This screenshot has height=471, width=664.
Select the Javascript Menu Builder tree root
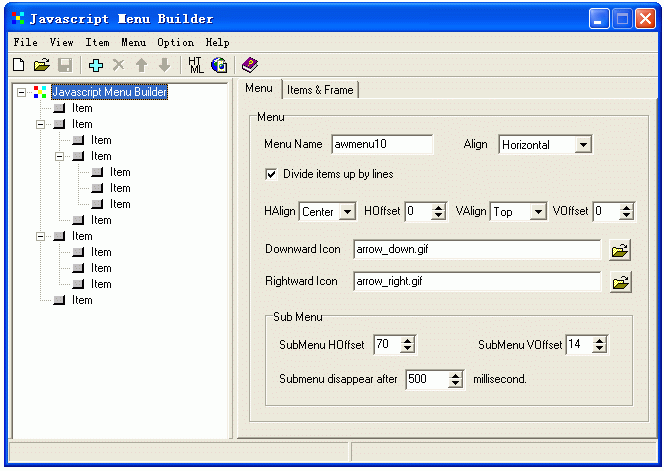point(109,92)
